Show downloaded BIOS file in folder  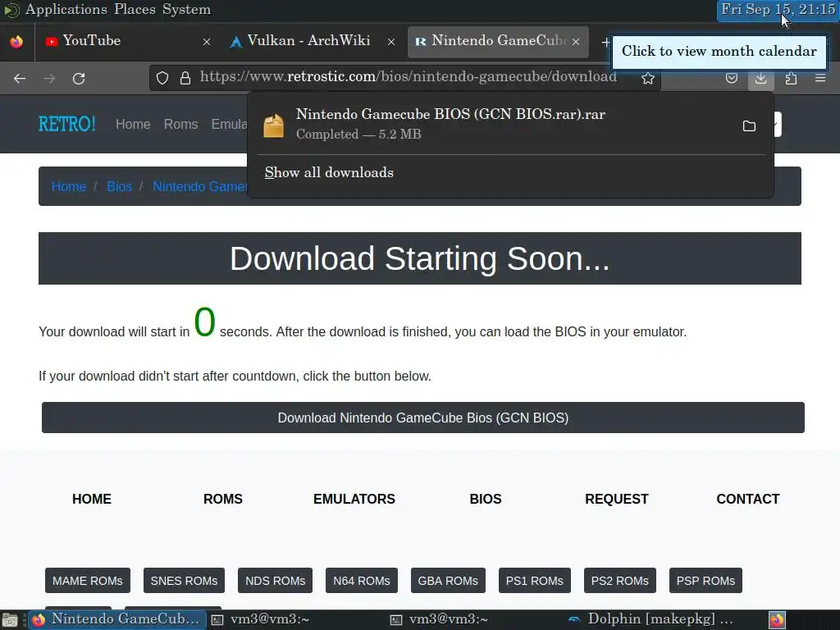pos(749,126)
